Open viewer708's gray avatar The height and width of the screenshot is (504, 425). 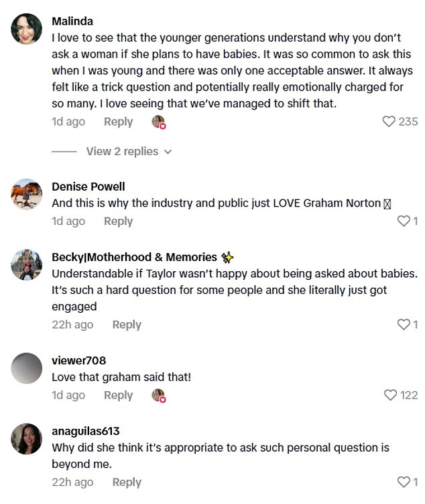(27, 368)
